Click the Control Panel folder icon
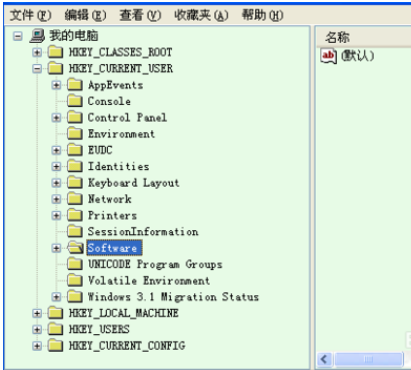 pos(75,117)
